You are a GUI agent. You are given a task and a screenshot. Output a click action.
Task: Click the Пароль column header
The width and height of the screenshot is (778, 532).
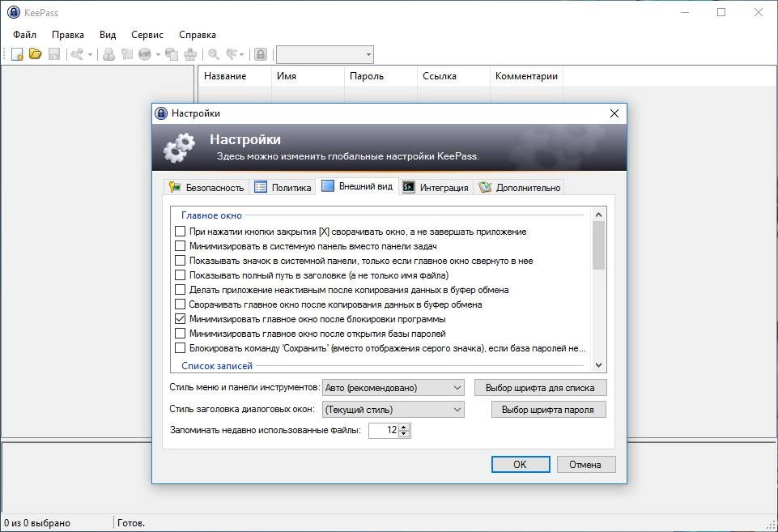click(x=380, y=76)
